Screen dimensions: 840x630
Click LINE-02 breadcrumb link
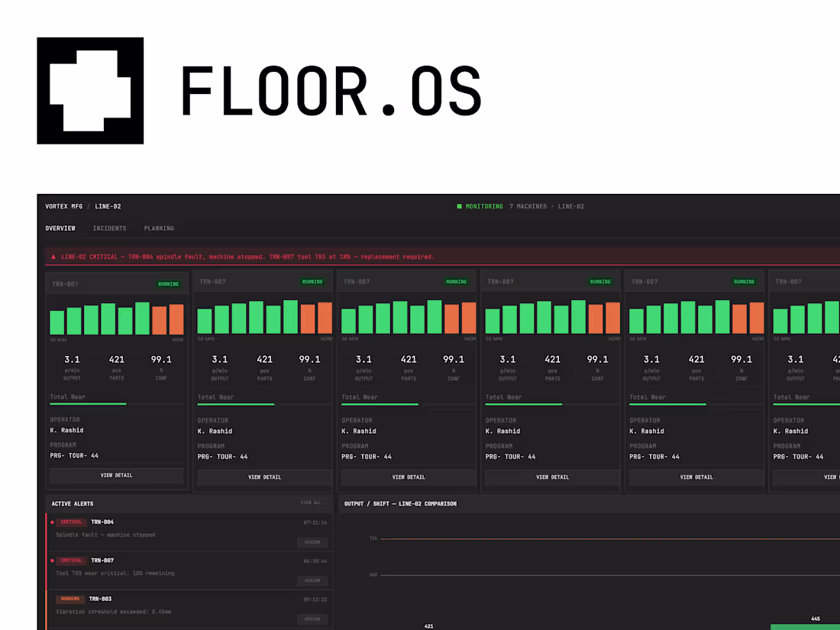pos(108,206)
